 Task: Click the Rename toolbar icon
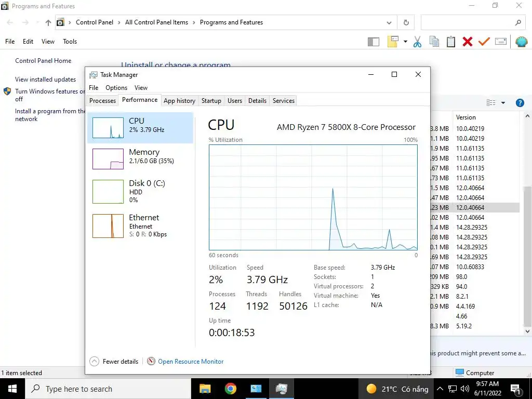[x=501, y=42]
